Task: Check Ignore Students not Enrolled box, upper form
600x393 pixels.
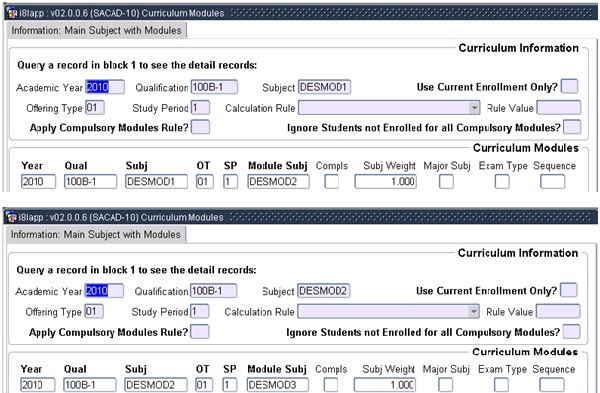Action: point(572,127)
